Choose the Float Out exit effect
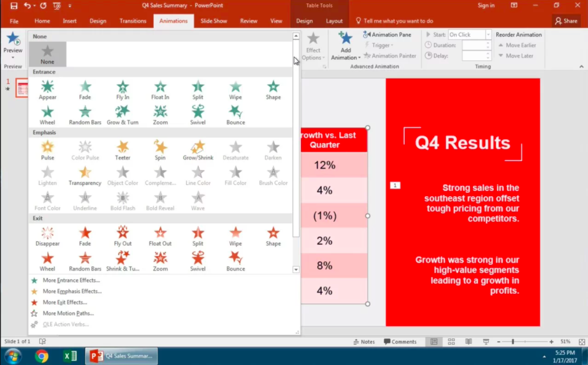 [160, 236]
